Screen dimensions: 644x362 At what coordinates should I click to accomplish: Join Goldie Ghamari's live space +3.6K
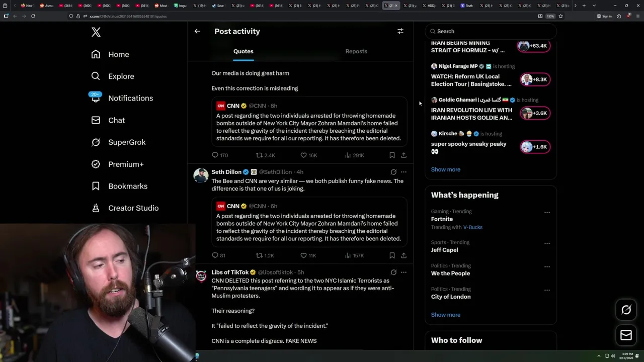click(x=534, y=113)
